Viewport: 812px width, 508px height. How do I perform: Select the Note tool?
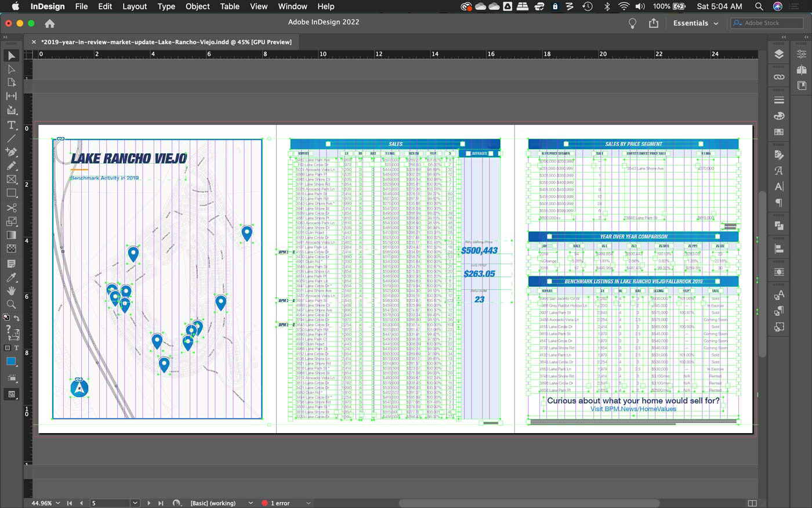(x=11, y=263)
